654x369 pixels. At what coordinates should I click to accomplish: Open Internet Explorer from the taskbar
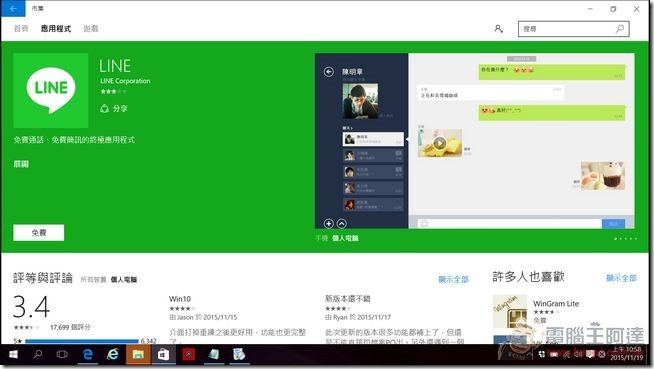coord(113,354)
